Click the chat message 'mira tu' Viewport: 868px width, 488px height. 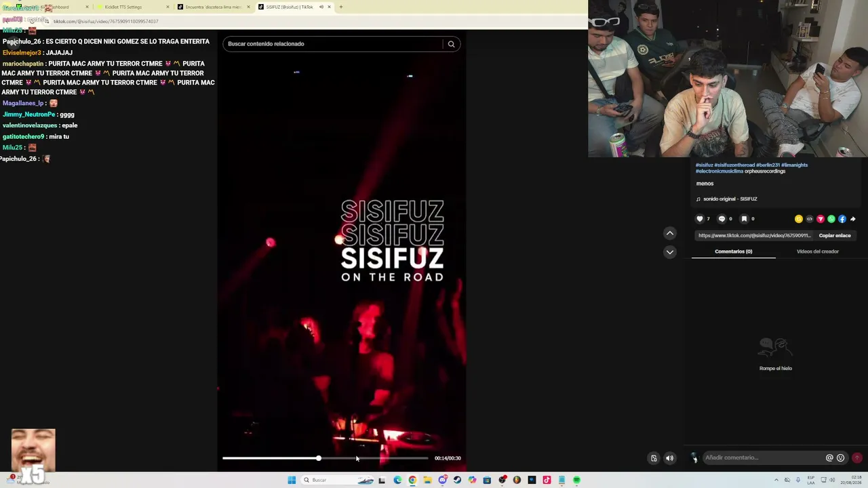(59, 137)
